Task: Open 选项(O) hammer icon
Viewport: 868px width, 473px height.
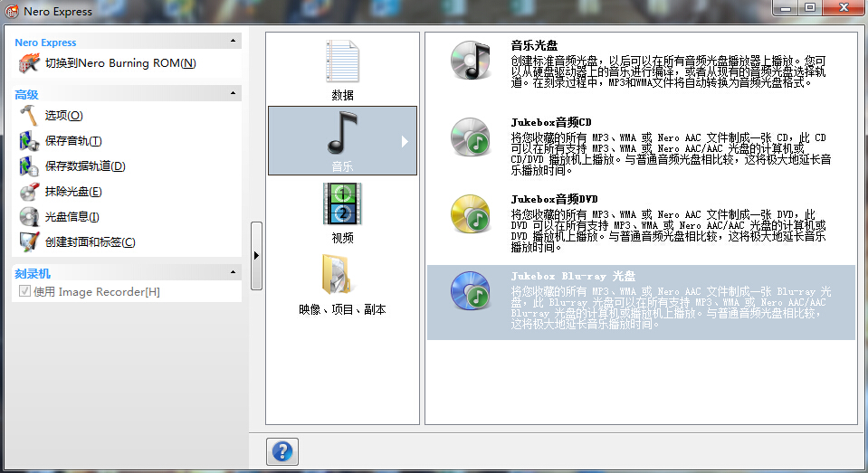Action: click(x=29, y=116)
